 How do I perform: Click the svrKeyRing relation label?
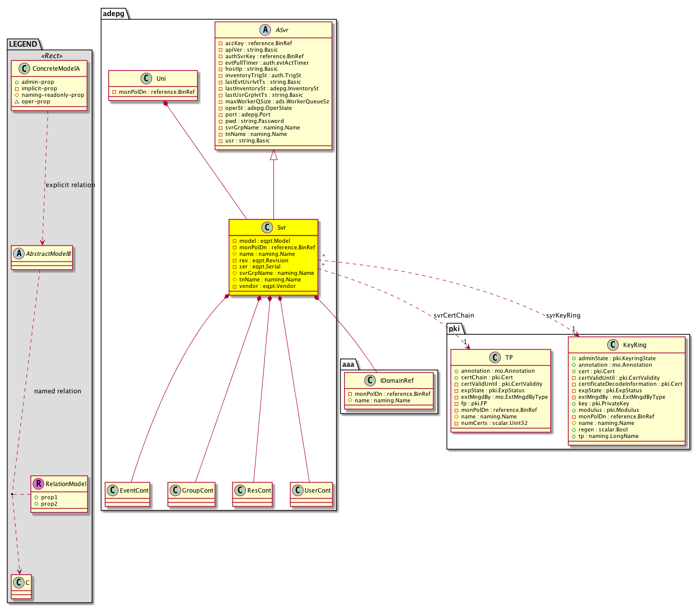(563, 316)
